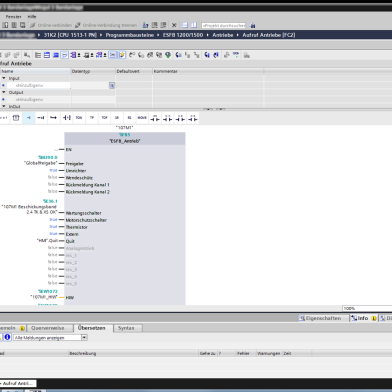
Task: Collapse the InOut section in the interface table
Action: coord(4,106)
